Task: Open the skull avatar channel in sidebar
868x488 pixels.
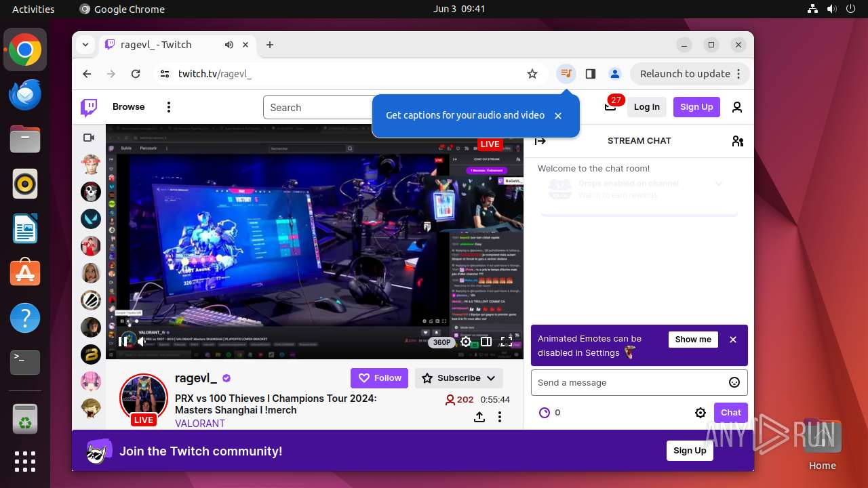Action: coord(91,192)
